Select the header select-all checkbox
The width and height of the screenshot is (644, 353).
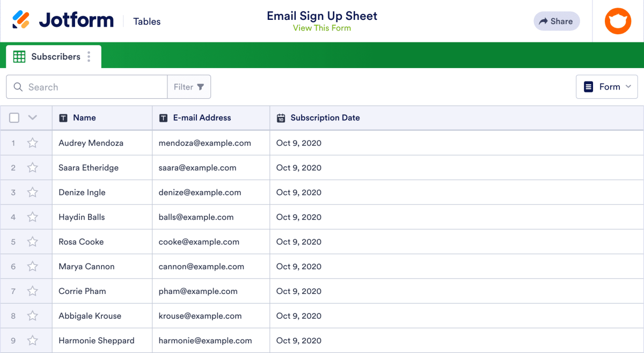click(14, 117)
